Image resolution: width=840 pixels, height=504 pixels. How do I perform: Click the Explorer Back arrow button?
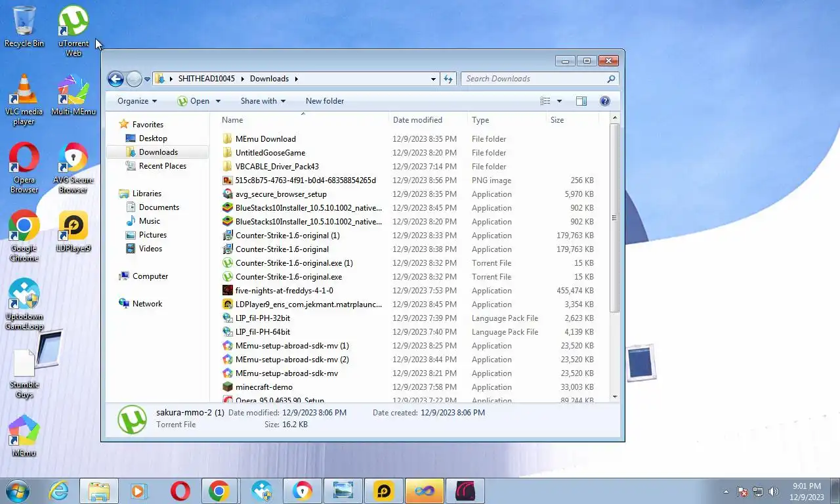point(115,79)
